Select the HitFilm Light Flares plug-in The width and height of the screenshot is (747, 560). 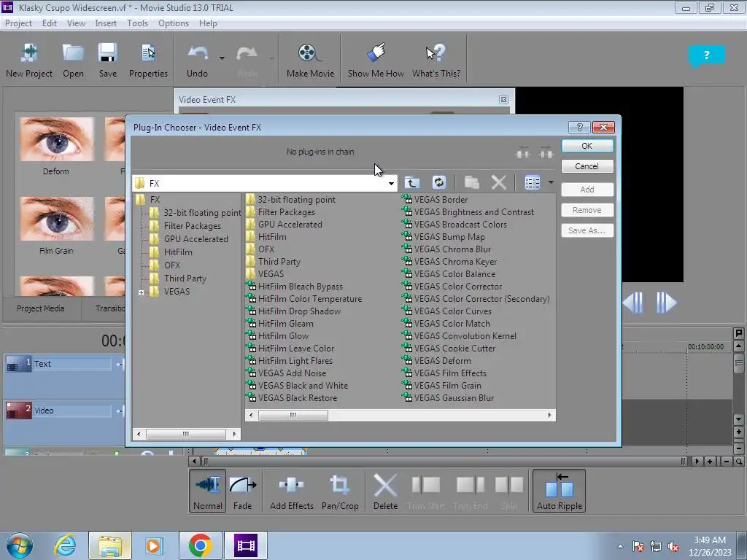click(290, 361)
